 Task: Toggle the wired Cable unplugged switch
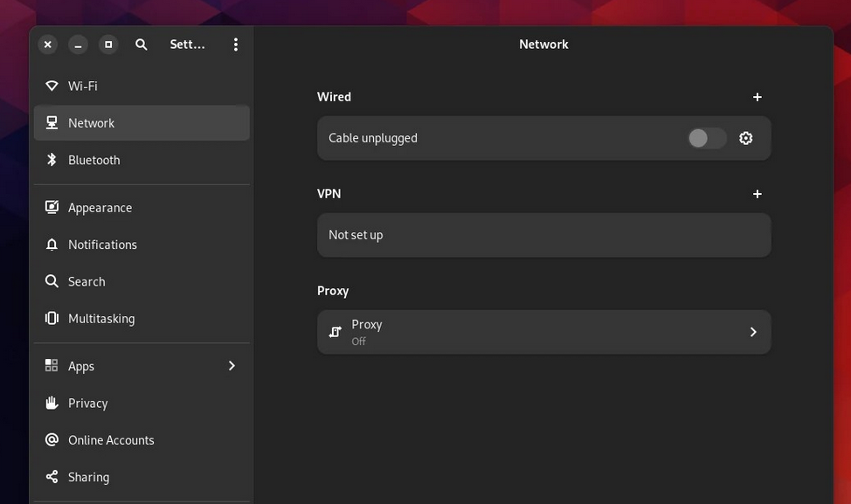[x=706, y=138]
